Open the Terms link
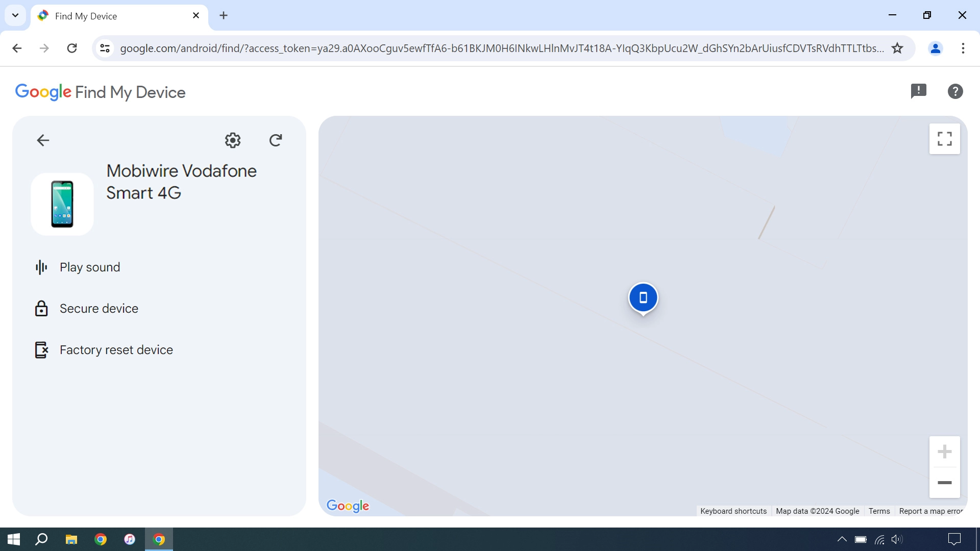Screen dimensions: 980x551 [x=879, y=511]
